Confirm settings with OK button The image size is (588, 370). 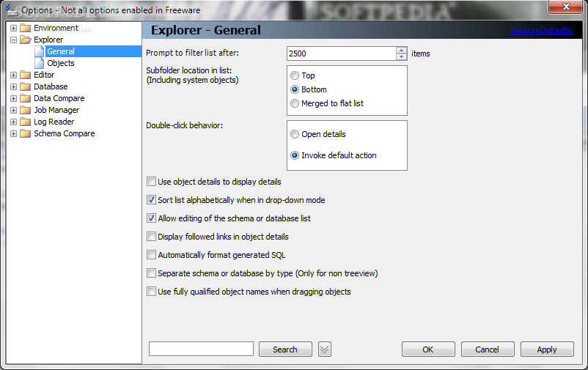(x=428, y=349)
